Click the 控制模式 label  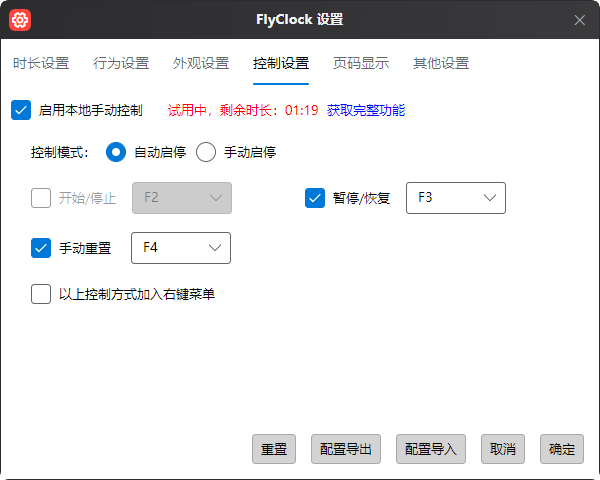tap(60, 152)
